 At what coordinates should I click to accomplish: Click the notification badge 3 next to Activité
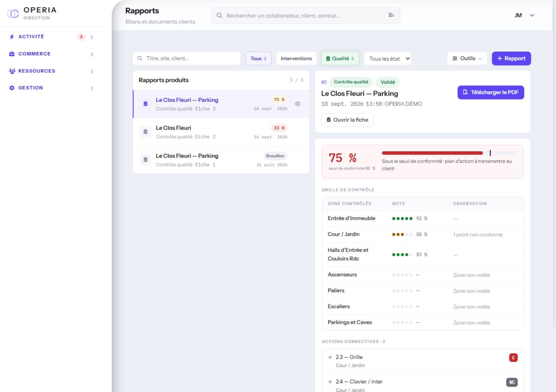[x=81, y=37]
